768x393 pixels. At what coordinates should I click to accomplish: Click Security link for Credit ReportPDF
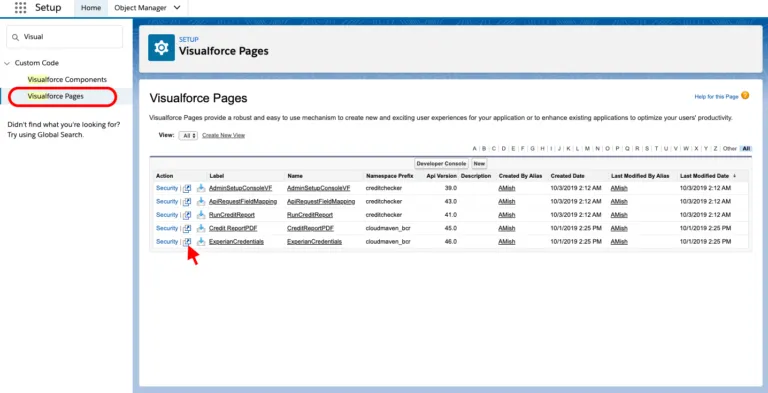167,228
